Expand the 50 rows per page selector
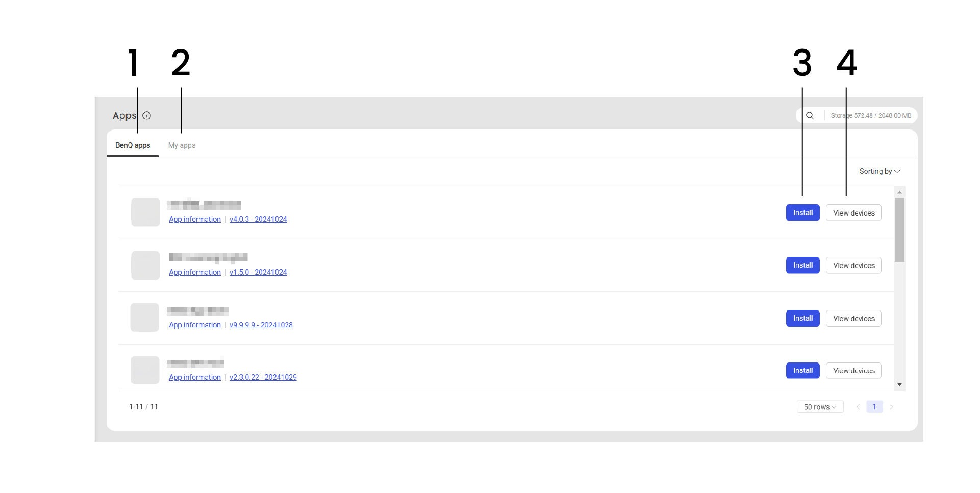This screenshot has height=493, width=980. coord(820,407)
